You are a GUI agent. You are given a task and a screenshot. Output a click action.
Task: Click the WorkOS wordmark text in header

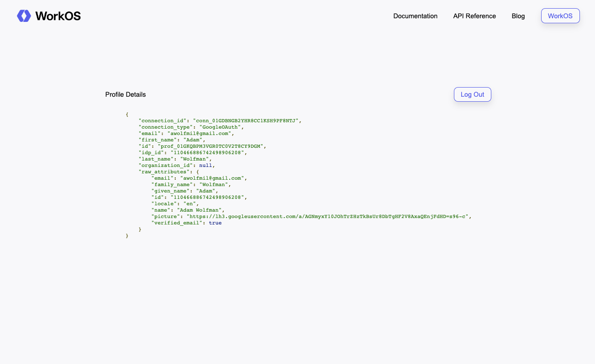tap(58, 16)
